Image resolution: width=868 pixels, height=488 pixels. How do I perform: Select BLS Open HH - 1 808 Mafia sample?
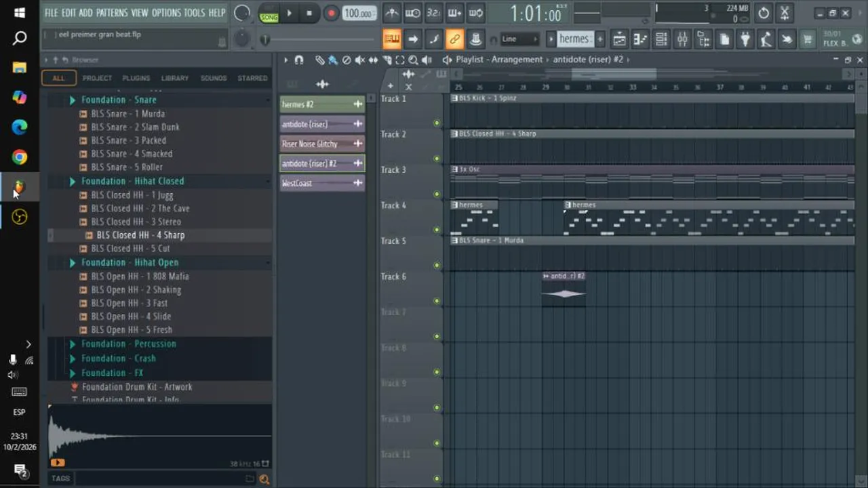click(x=140, y=277)
